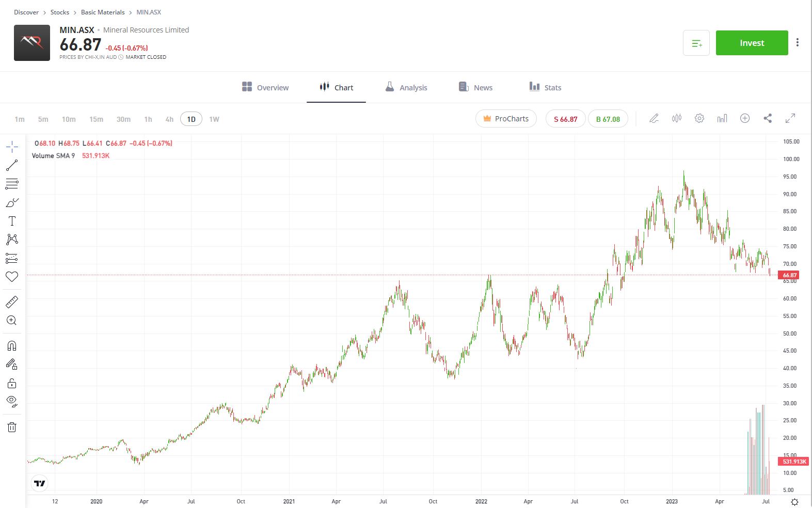Add a comparison with the plus icon
The height and width of the screenshot is (508, 812).
point(745,118)
